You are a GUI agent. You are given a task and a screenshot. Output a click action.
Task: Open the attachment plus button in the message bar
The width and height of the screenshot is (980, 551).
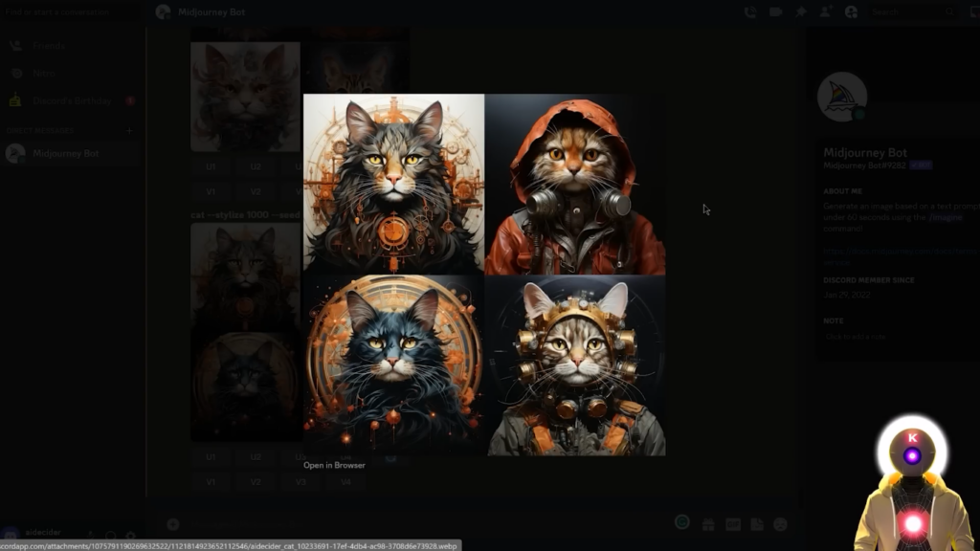[x=173, y=525]
